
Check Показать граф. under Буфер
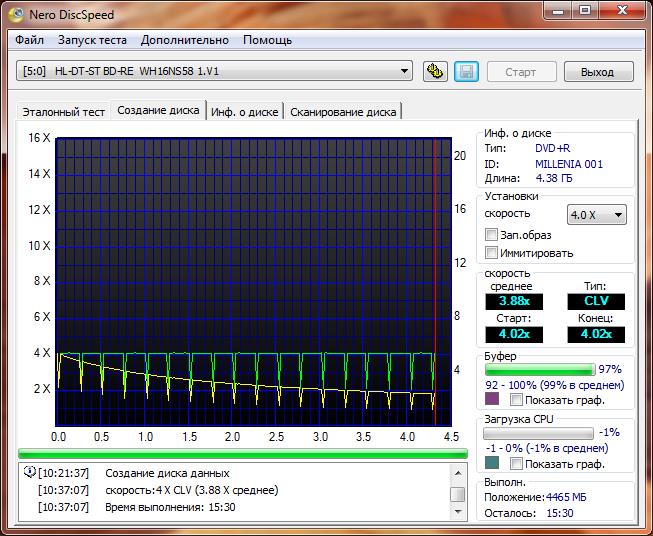pos(516,399)
